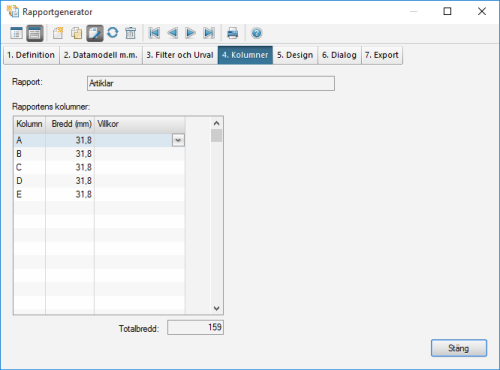Refresh the report with the refresh icon
The image size is (500, 370).
pos(113,33)
